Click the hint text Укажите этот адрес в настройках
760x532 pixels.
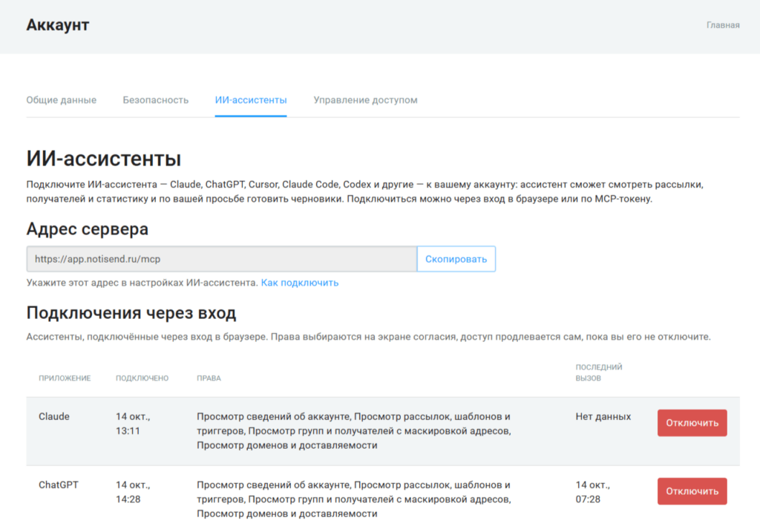click(142, 283)
